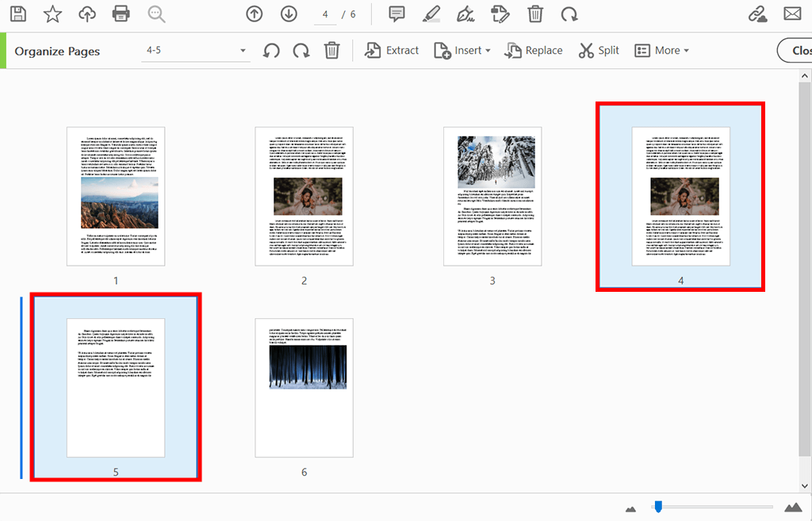Open the page range 4-5 dropdown

[196, 51]
